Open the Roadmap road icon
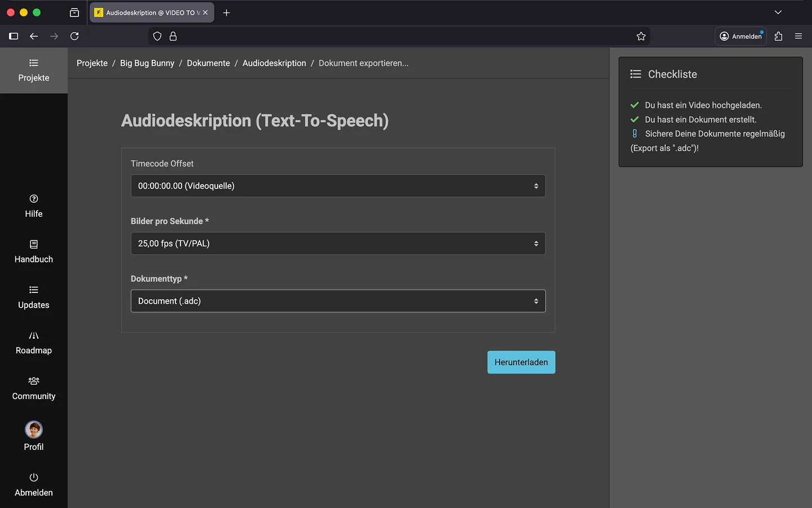 34,336
